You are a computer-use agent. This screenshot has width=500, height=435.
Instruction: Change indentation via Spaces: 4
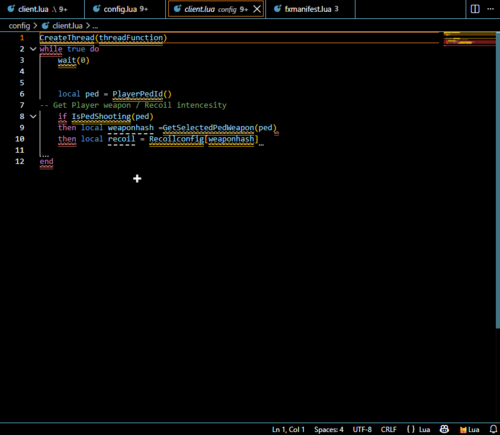point(329,430)
